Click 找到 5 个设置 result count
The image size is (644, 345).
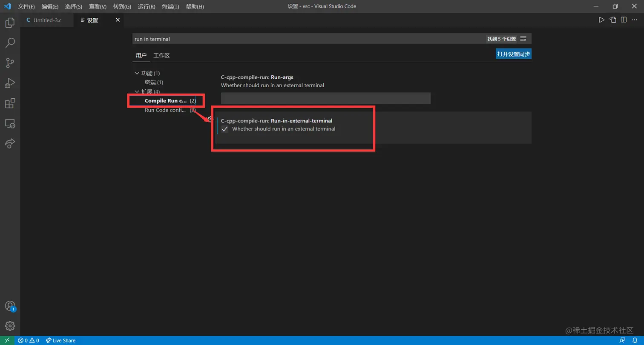502,39
